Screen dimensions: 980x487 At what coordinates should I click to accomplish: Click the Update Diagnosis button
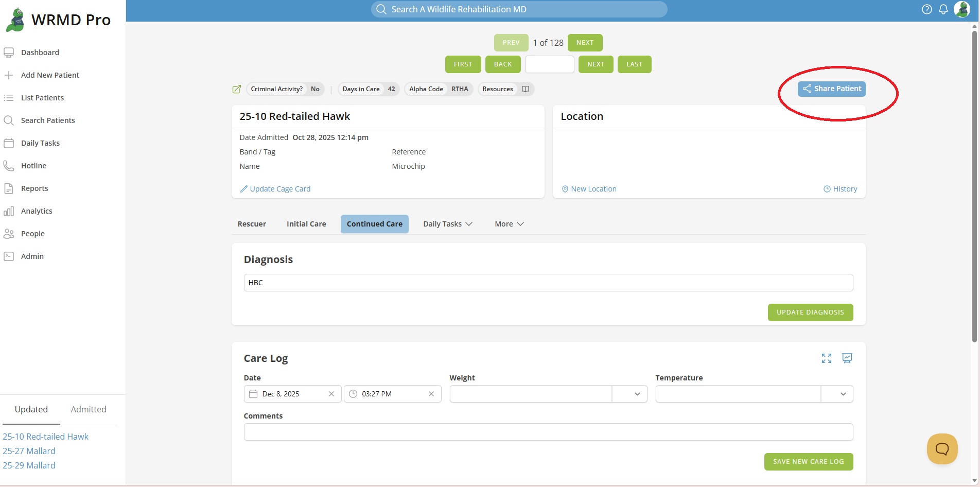pyautogui.click(x=811, y=312)
